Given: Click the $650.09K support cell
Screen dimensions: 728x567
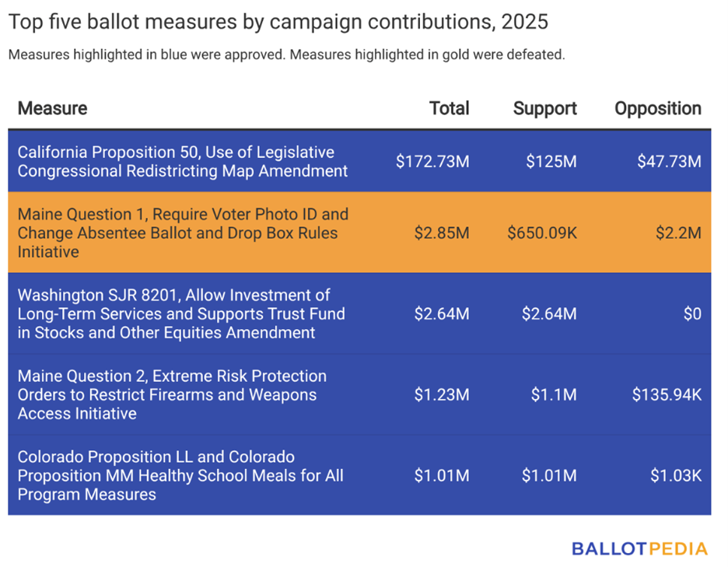Looking at the screenshot, I should click(x=541, y=233).
